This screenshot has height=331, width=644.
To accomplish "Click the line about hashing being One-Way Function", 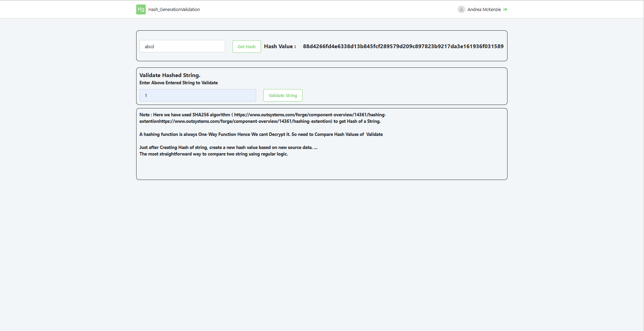I will tap(261, 135).
